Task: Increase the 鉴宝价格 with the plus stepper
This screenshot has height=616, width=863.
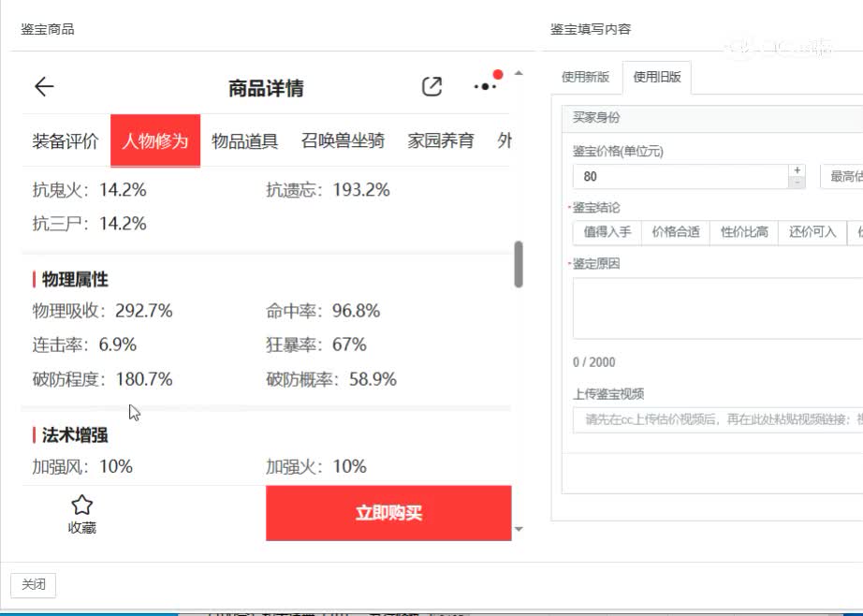Action: click(797, 169)
